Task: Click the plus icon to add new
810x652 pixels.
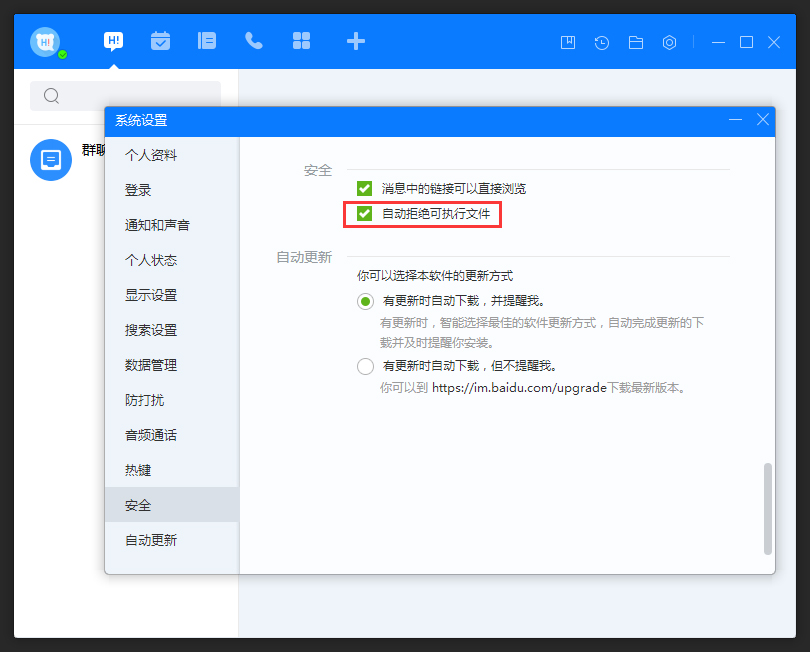Action: (x=356, y=41)
